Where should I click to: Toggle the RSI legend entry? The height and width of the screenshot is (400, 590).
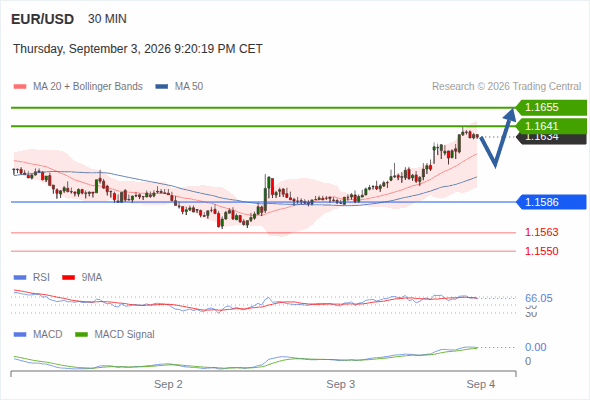[x=32, y=277]
